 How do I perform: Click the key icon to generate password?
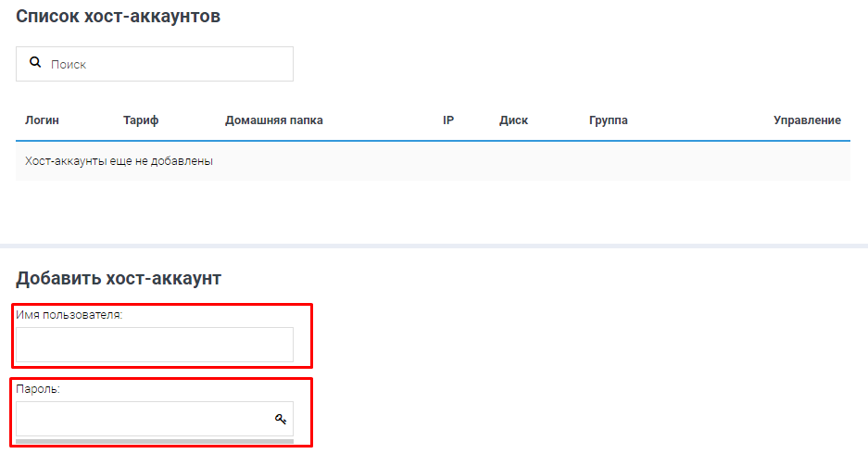(x=281, y=420)
